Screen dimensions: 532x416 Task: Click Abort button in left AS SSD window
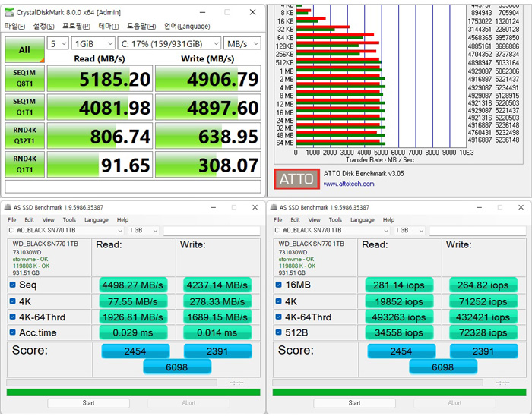[188, 403]
